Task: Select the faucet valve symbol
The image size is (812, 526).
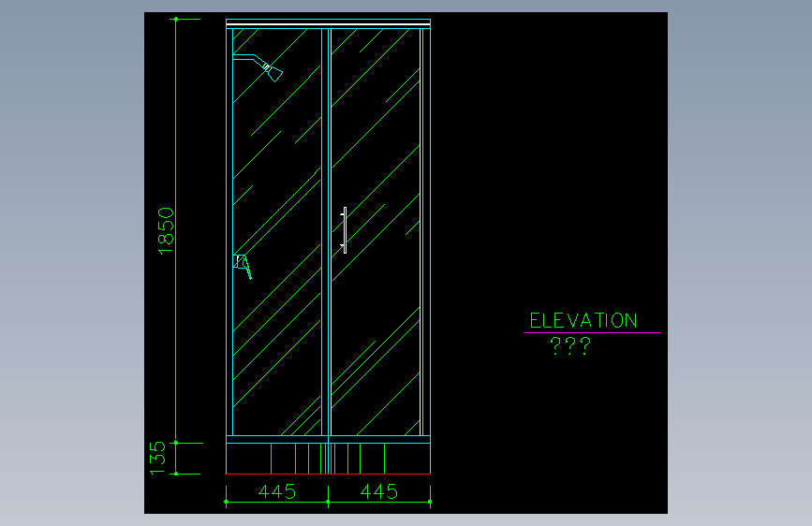Action: pyautogui.click(x=243, y=267)
